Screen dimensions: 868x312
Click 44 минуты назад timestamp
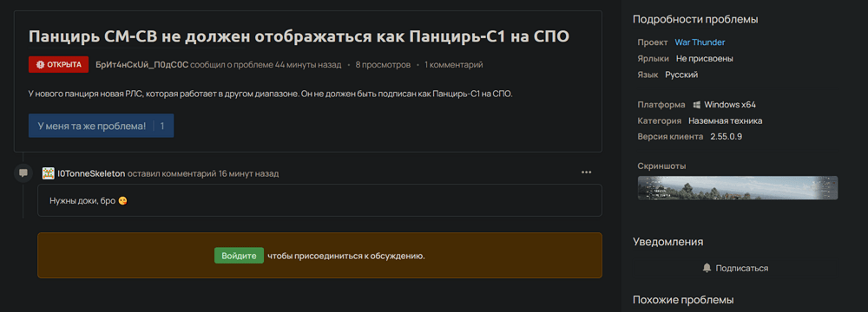tap(308, 65)
